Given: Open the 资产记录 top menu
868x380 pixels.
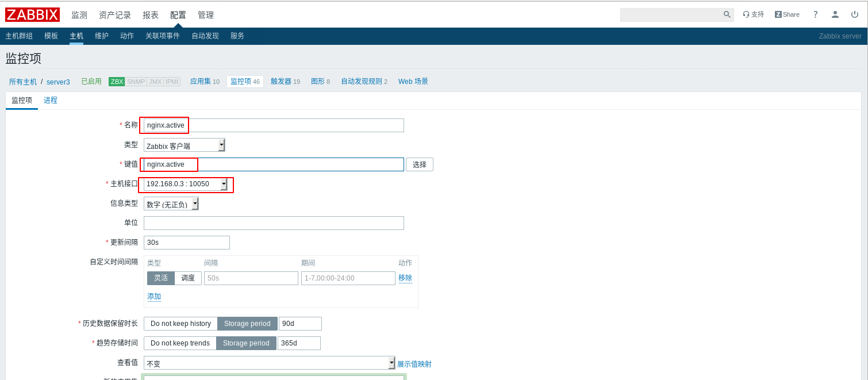Looking at the screenshot, I should coord(115,15).
